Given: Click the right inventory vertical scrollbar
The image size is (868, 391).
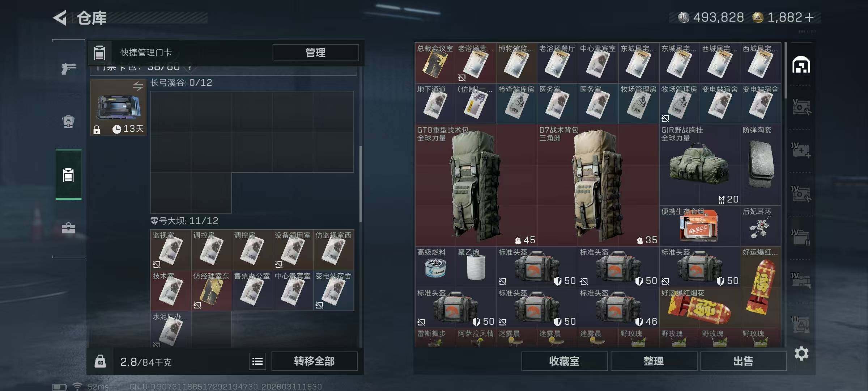Looking at the screenshot, I should pos(786,71).
